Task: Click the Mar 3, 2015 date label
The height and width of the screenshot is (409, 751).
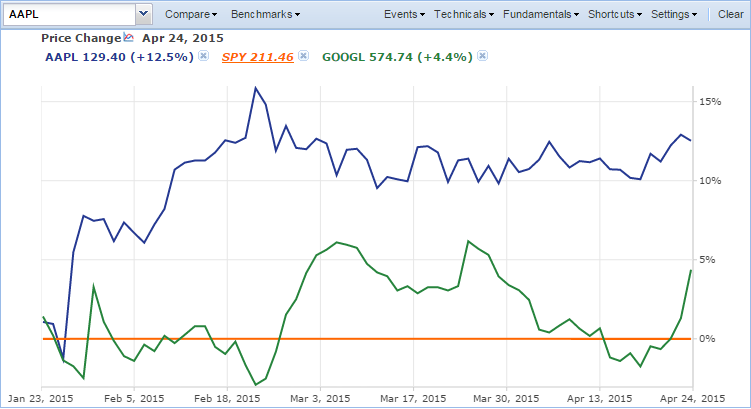Action: pyautogui.click(x=320, y=398)
